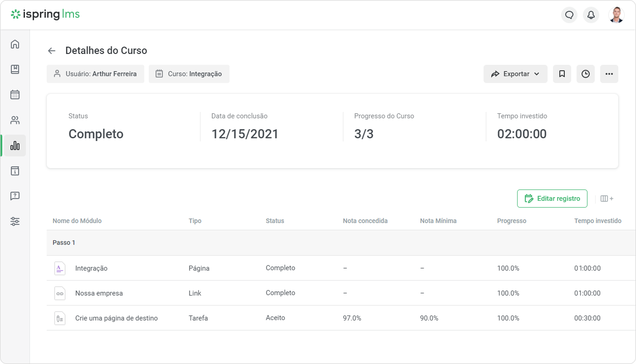Open the settings sliders icon

[x=15, y=222]
